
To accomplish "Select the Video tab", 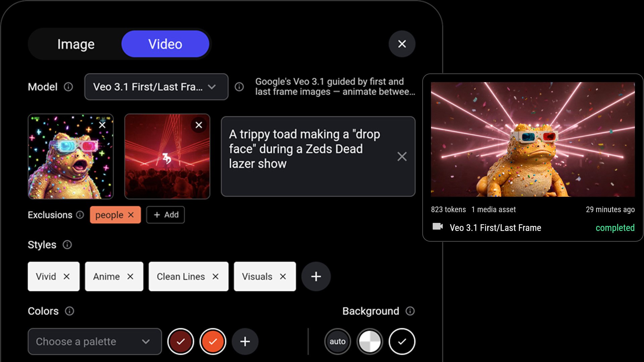I will coord(165,44).
